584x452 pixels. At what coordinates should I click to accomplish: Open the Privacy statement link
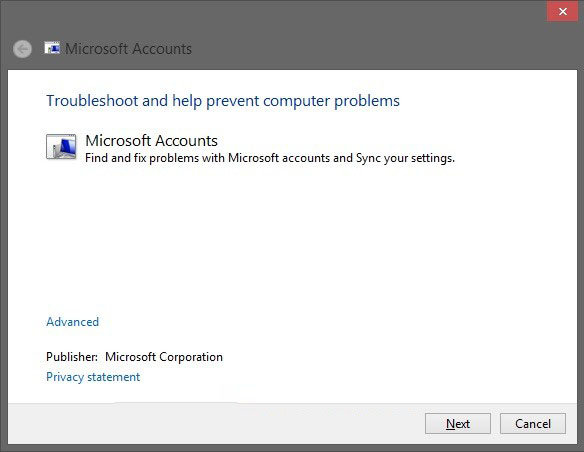coord(93,377)
